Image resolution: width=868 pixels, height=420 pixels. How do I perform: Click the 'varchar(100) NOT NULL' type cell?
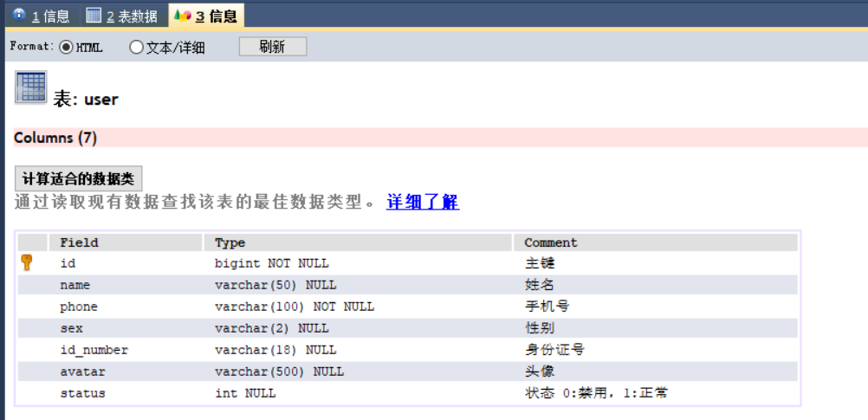358,307
